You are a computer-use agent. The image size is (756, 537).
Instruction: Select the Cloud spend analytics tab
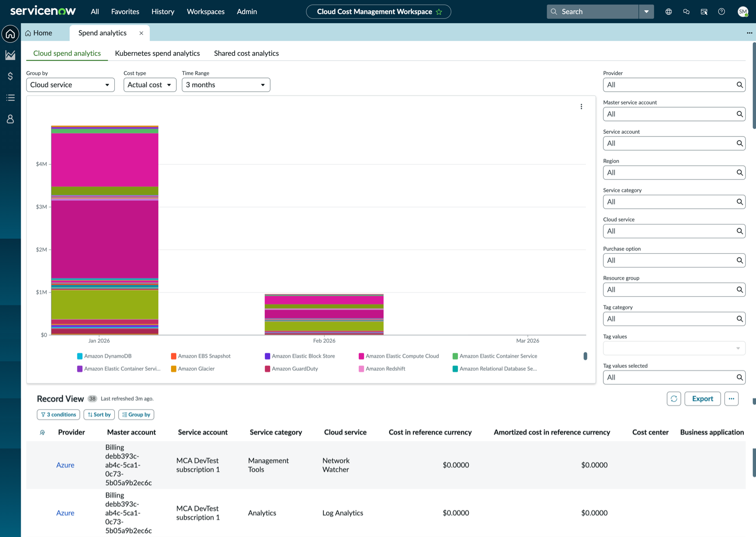[x=67, y=53]
